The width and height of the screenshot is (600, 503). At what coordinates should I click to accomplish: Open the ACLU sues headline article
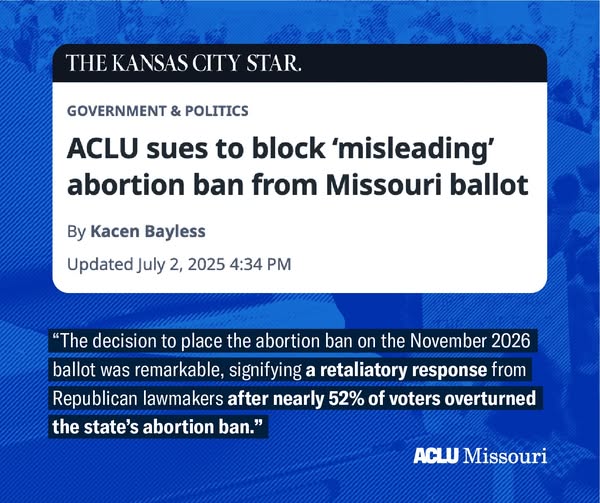point(298,166)
